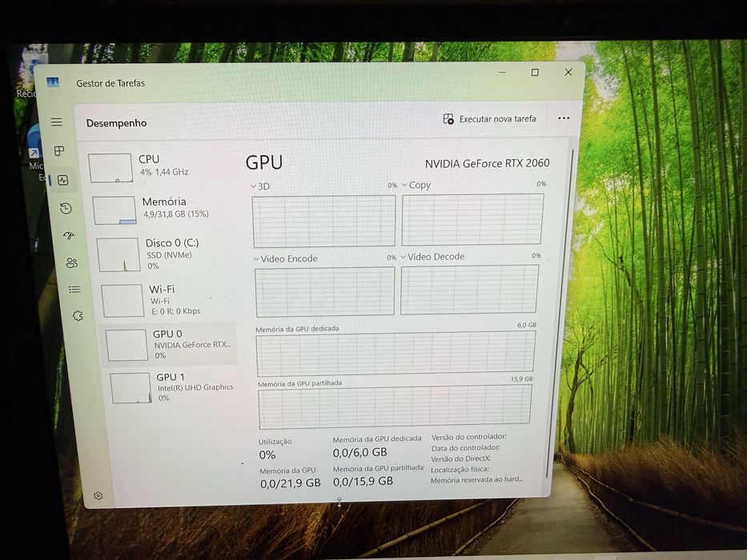Open the three-dot more options menu
The height and width of the screenshot is (560, 747).
point(564,118)
